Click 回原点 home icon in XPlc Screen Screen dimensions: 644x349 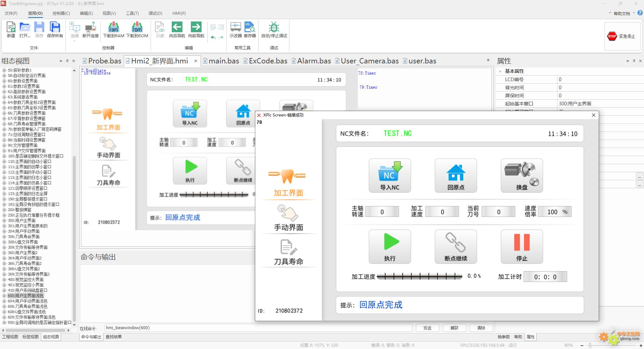pyautogui.click(x=456, y=176)
